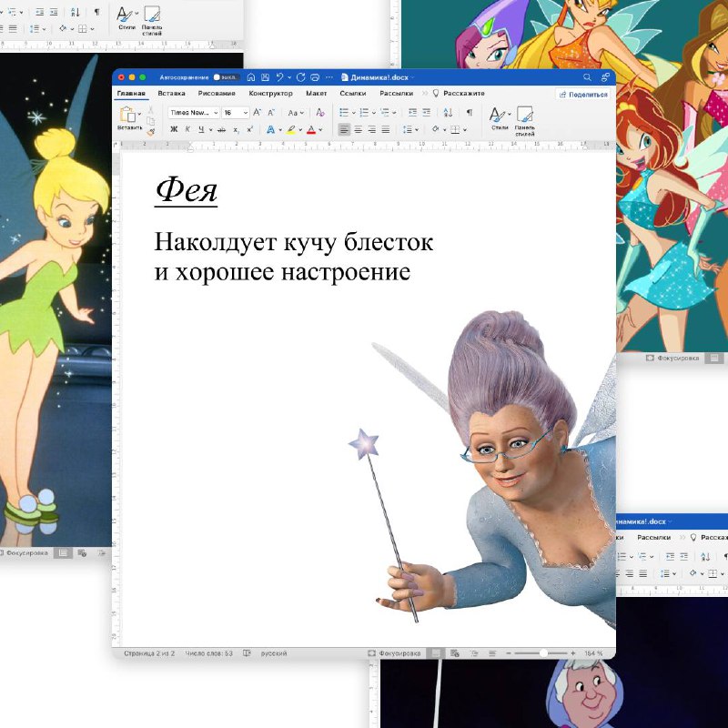
Task: Click the Home icon in front window title bar
Action: click(251, 77)
